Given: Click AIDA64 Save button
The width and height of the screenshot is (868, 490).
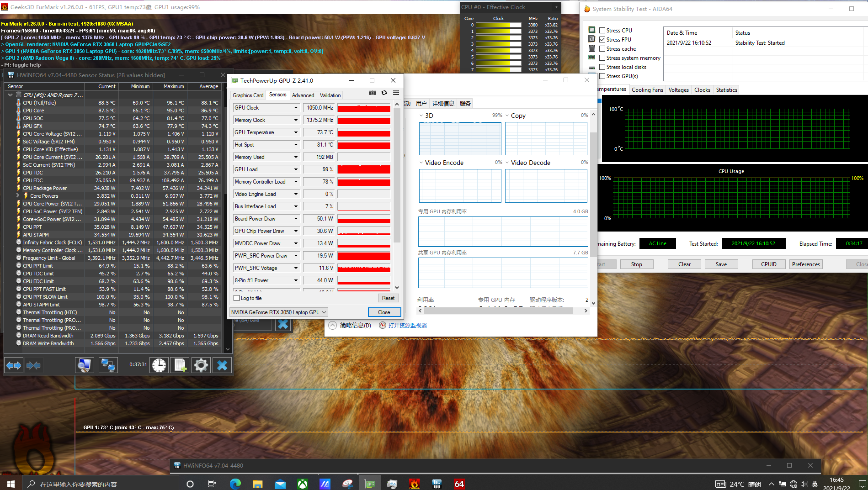Looking at the screenshot, I should pyautogui.click(x=721, y=264).
